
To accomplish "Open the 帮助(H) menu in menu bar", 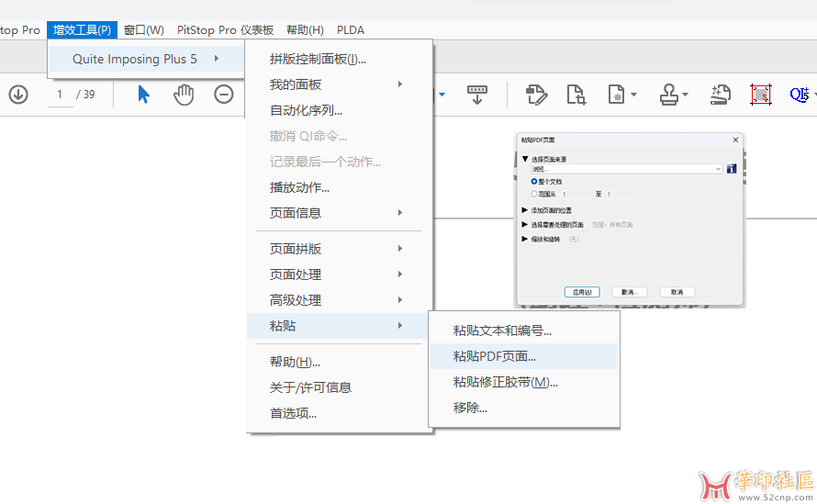I will point(305,29).
